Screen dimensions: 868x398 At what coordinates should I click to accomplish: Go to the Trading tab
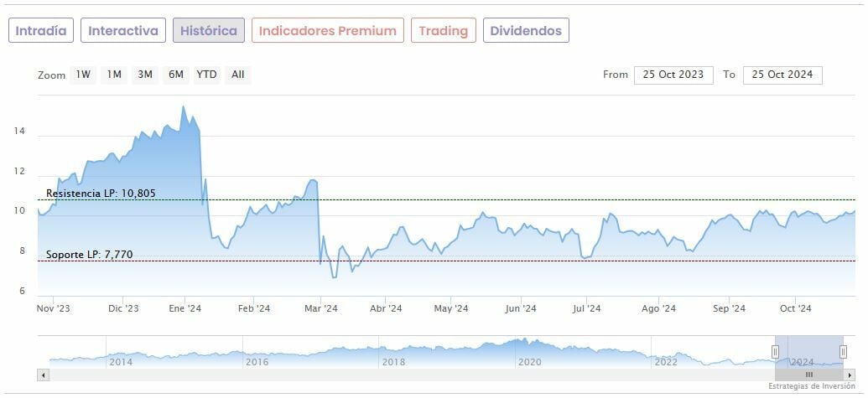click(443, 31)
